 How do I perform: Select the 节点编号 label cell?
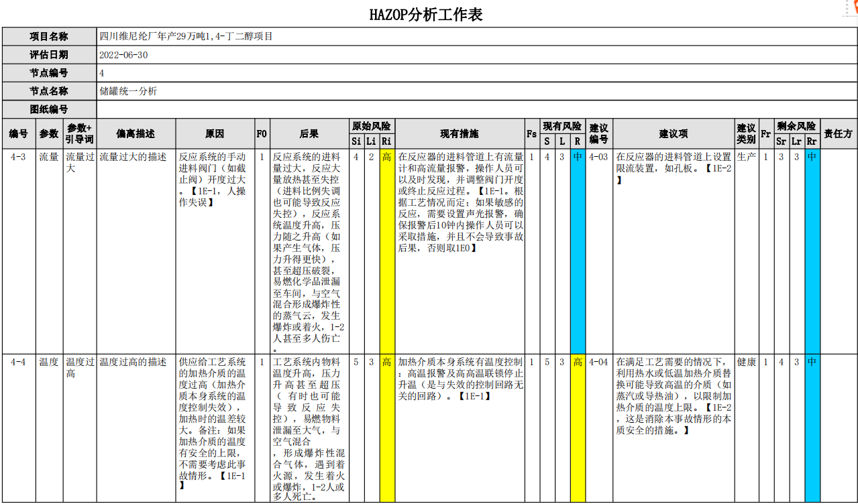[49, 73]
